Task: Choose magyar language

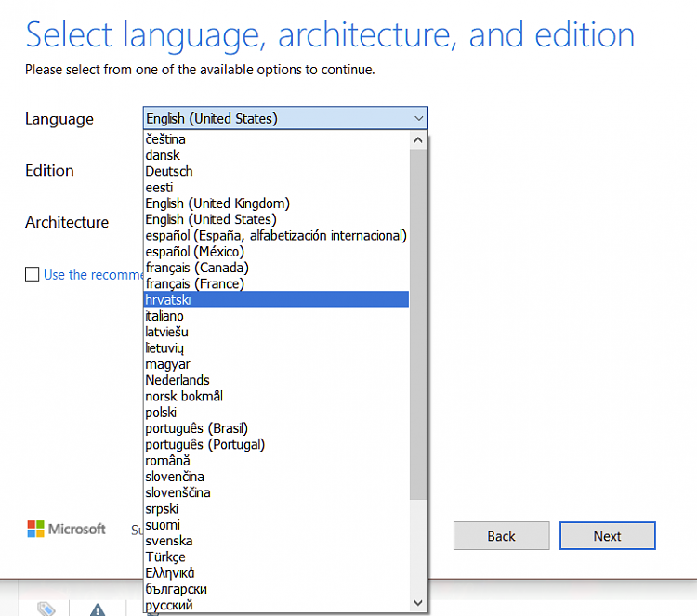Action: tap(277, 364)
